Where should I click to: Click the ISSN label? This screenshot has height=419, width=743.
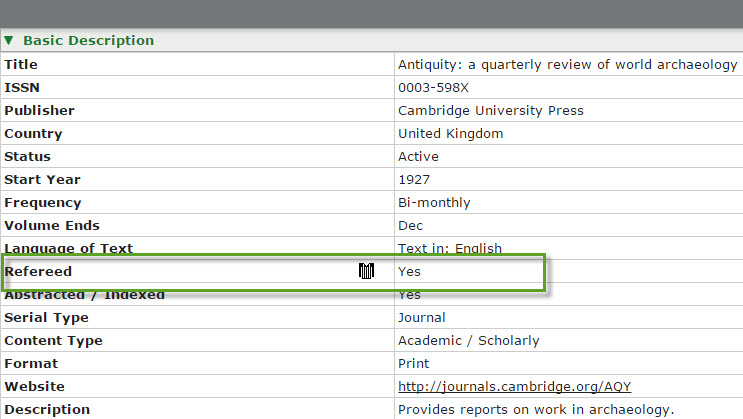[22, 88]
